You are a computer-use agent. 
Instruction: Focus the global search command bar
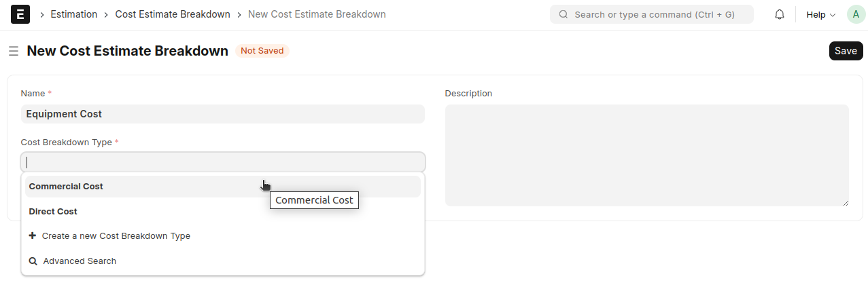pos(654,14)
